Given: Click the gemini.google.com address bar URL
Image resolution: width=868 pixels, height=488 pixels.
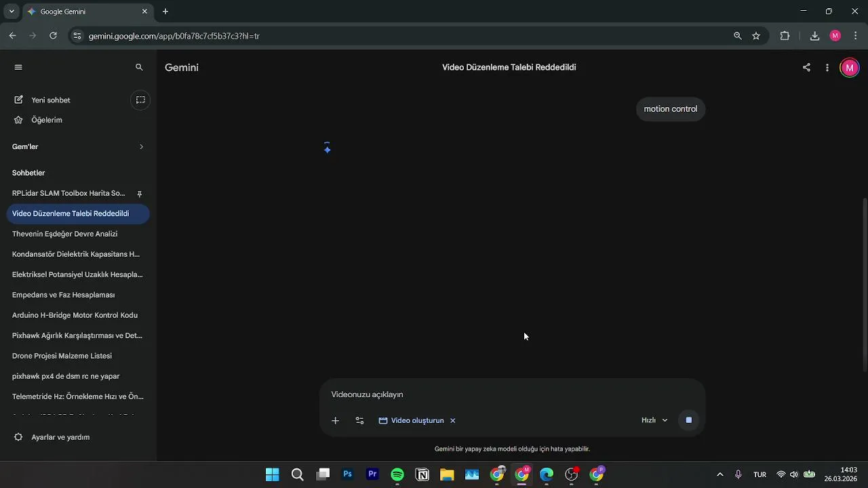Looking at the screenshot, I should [174, 36].
